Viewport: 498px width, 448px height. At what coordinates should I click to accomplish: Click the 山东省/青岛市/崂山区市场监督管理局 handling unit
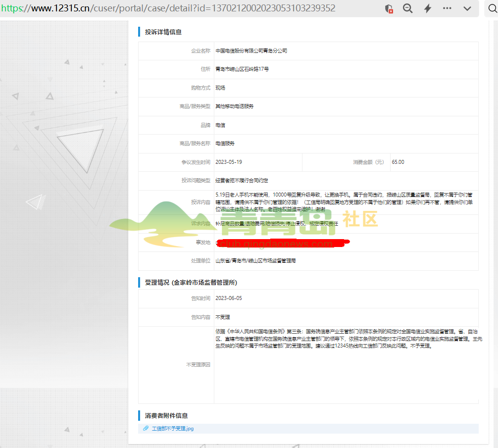[255, 261]
